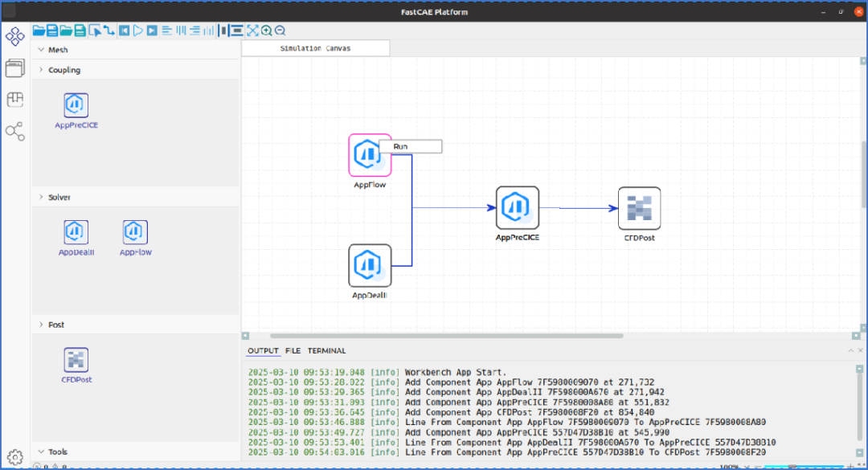Click log line 'AppPreCICE ... To CFDPost'

point(506,452)
